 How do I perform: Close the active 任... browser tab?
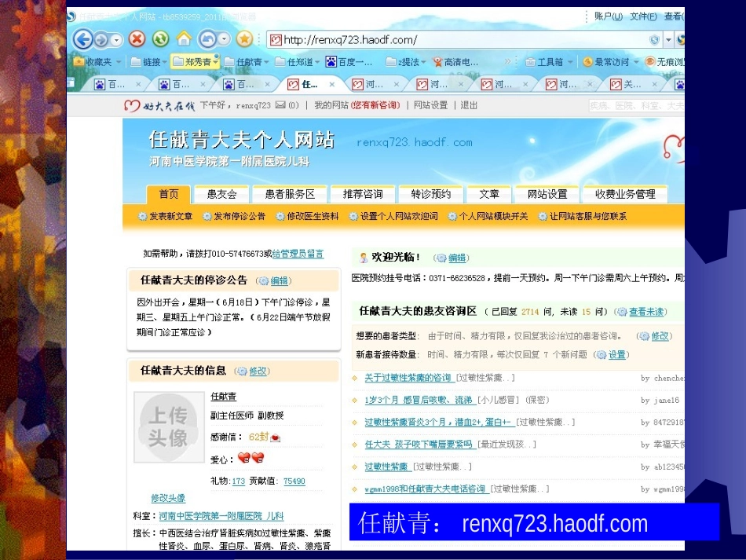pyautogui.click(x=332, y=85)
